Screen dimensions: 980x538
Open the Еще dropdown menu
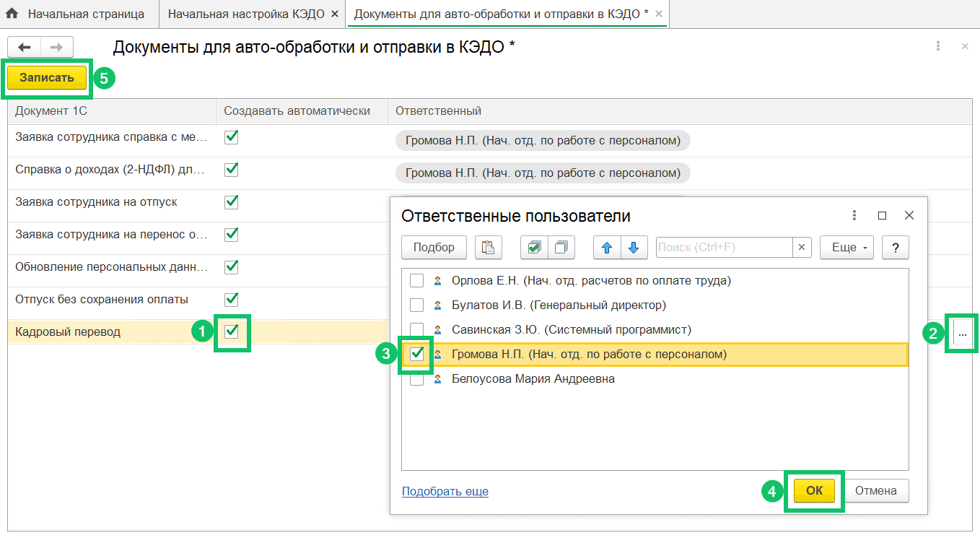[x=847, y=248]
